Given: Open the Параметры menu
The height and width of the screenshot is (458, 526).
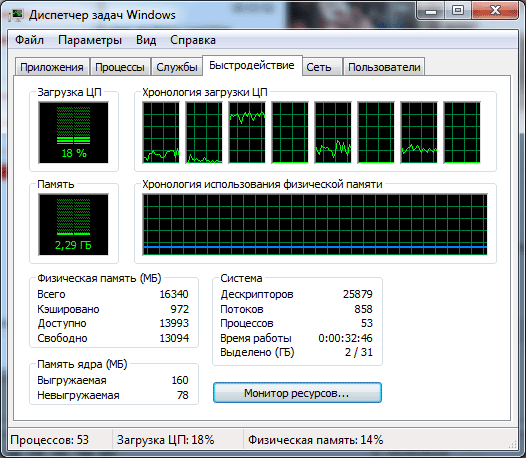Looking at the screenshot, I should pyautogui.click(x=90, y=40).
